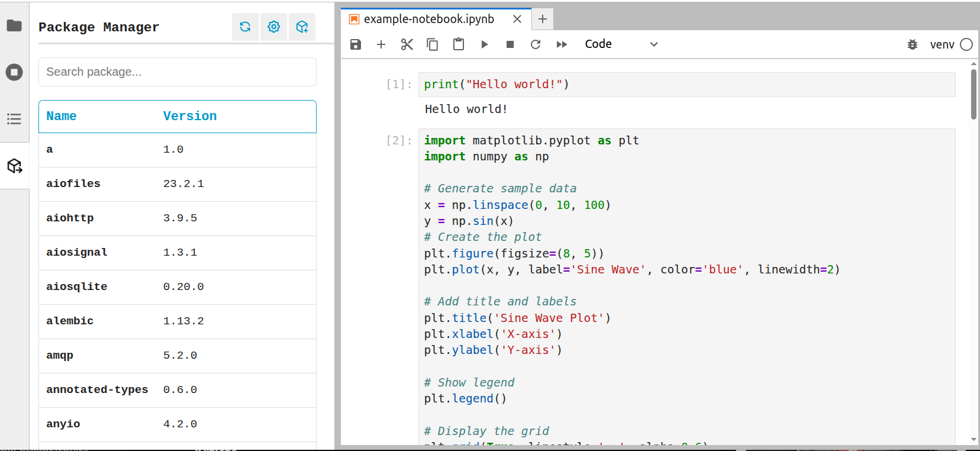Toggle the debugger bug icon
980x451 pixels.
tap(913, 44)
